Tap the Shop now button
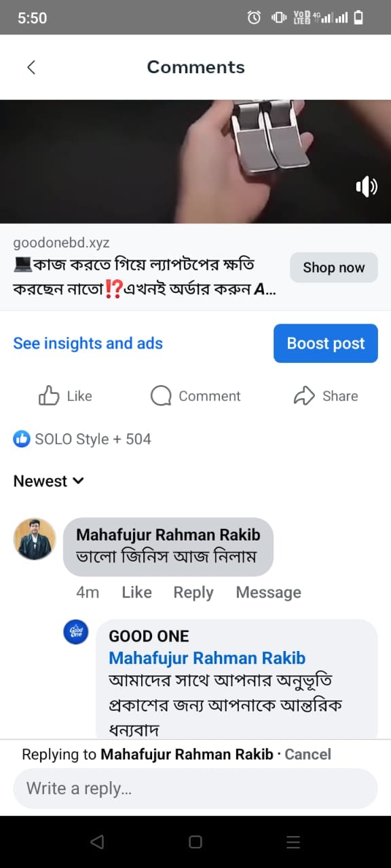Viewport: 391px width, 868px height. pos(334,268)
